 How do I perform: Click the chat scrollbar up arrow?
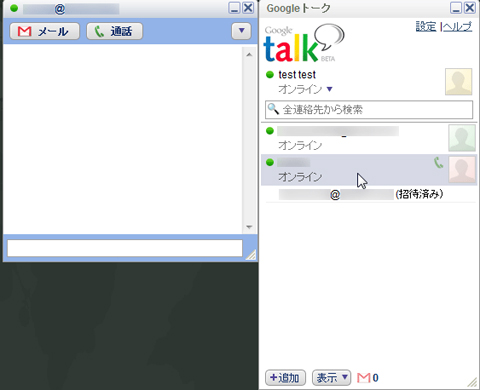[249, 54]
